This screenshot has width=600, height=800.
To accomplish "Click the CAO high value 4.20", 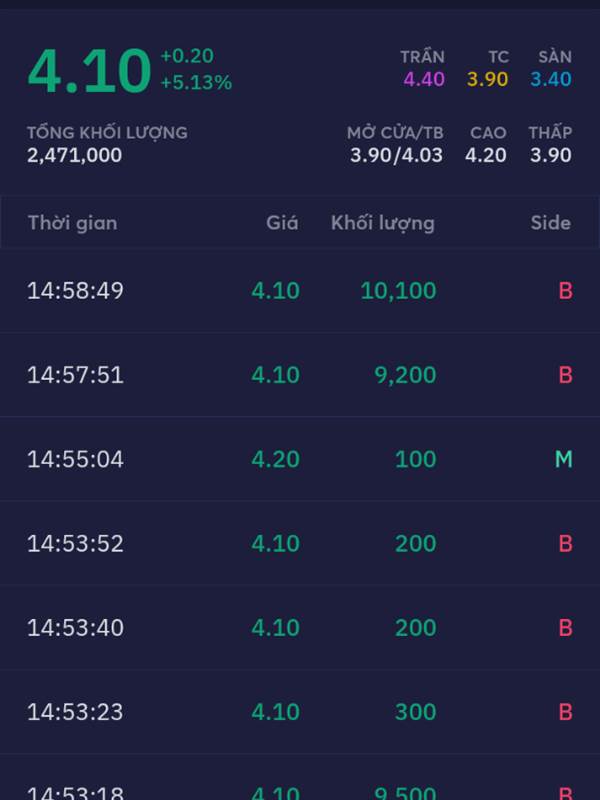I will pos(486,155).
